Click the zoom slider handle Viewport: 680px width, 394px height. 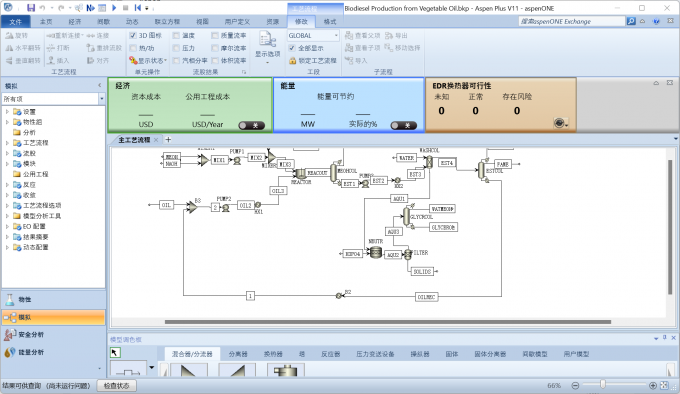[x=602, y=385]
